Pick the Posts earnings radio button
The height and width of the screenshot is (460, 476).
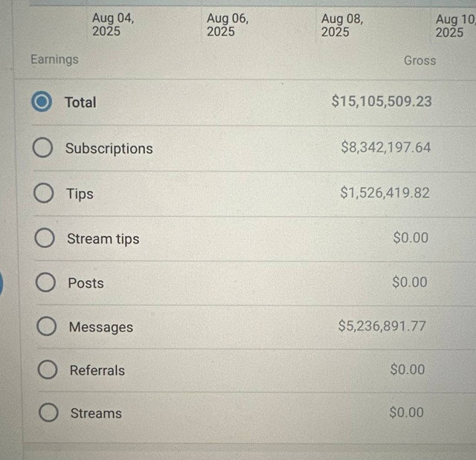tap(45, 282)
